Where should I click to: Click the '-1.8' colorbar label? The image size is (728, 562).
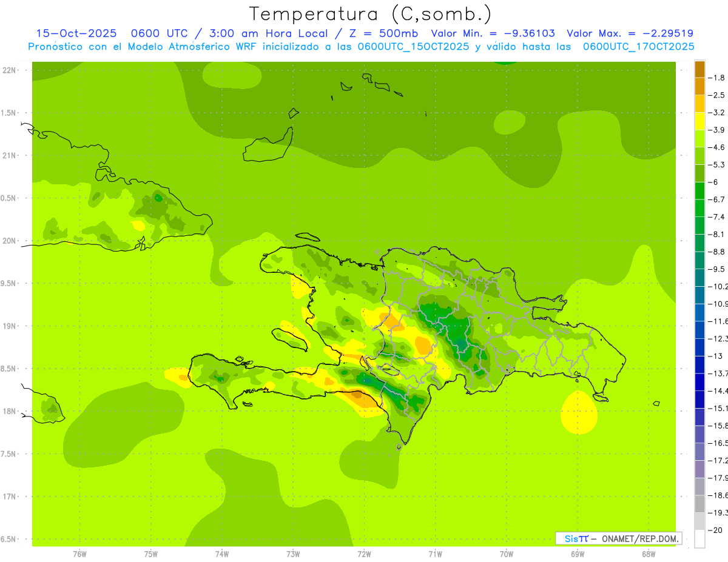pos(717,78)
